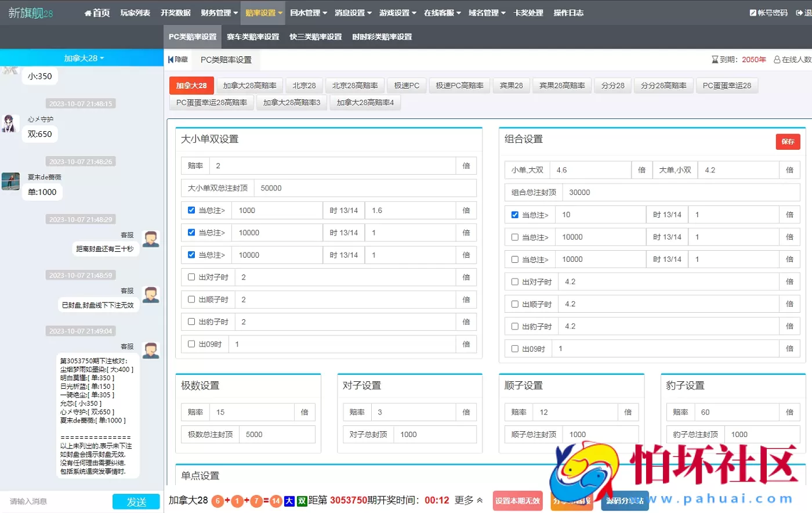Viewport: 812px width, 513px height.
Task: Click the 隐藏 collapse icon above the settings panel
Action: pyautogui.click(x=169, y=59)
